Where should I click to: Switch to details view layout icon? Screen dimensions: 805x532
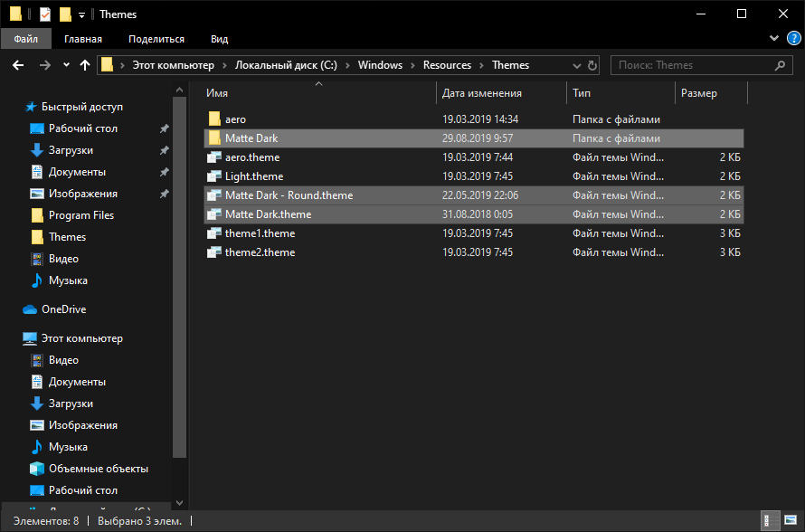[x=770, y=521]
